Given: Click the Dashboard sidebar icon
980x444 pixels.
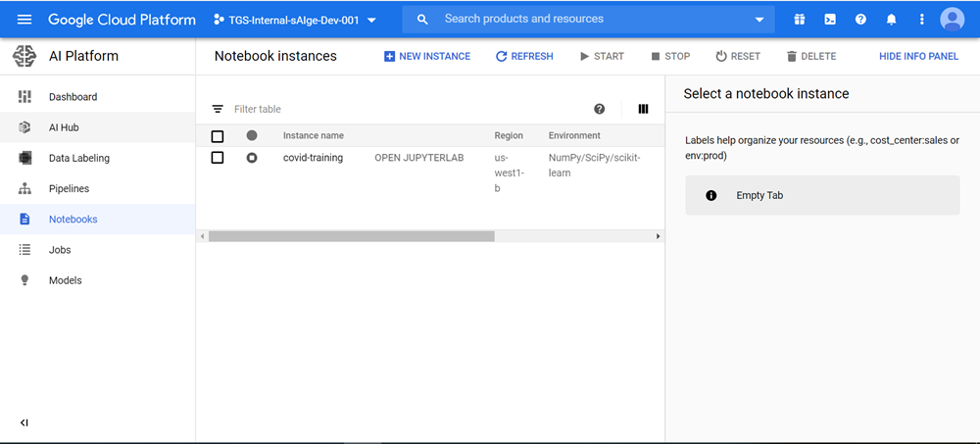Looking at the screenshot, I should [x=24, y=96].
